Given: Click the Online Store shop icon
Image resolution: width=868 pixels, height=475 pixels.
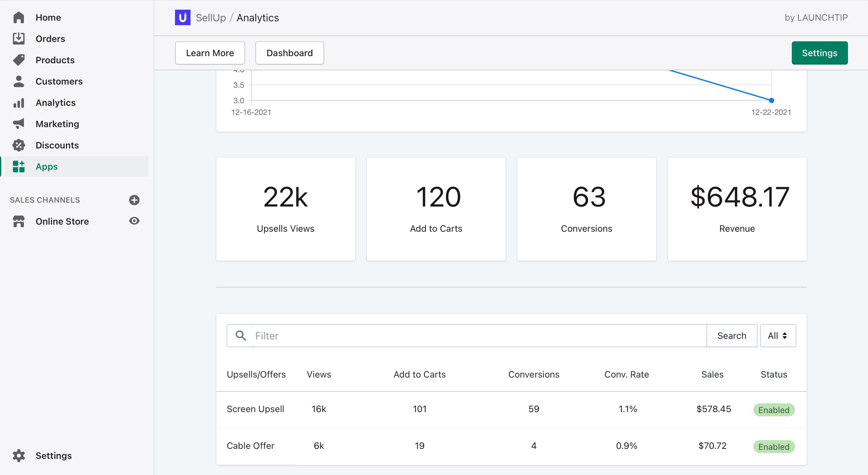Looking at the screenshot, I should pos(18,221).
